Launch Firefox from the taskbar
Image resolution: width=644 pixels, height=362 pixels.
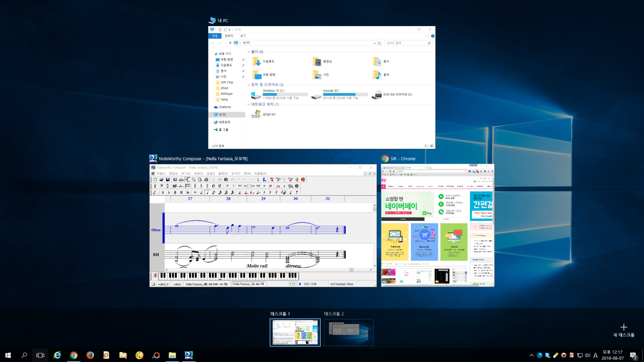tap(90, 355)
